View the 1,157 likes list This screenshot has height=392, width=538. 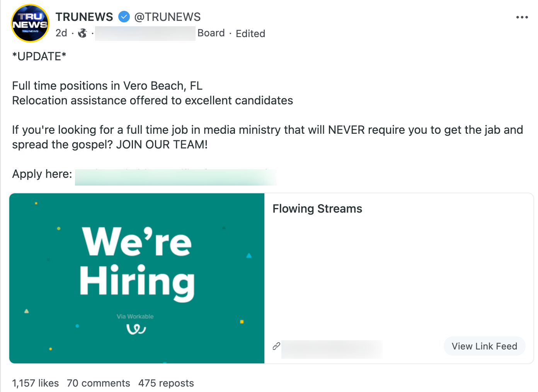tap(36, 383)
